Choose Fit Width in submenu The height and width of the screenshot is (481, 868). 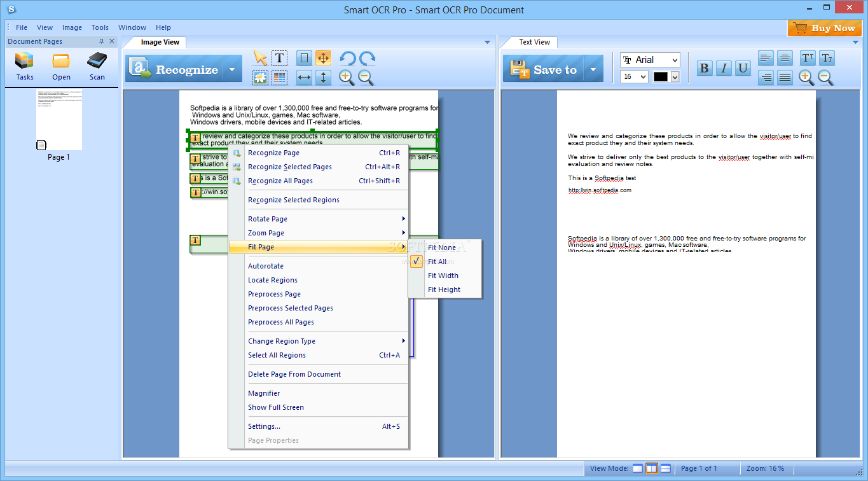coord(445,275)
